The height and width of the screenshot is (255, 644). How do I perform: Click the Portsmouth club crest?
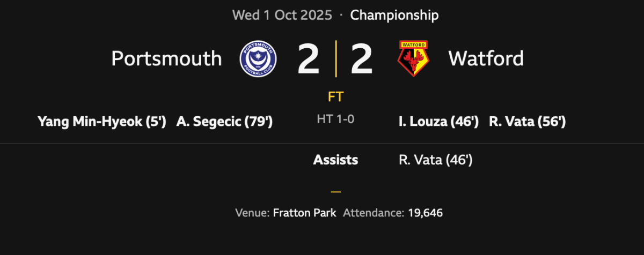pos(258,58)
